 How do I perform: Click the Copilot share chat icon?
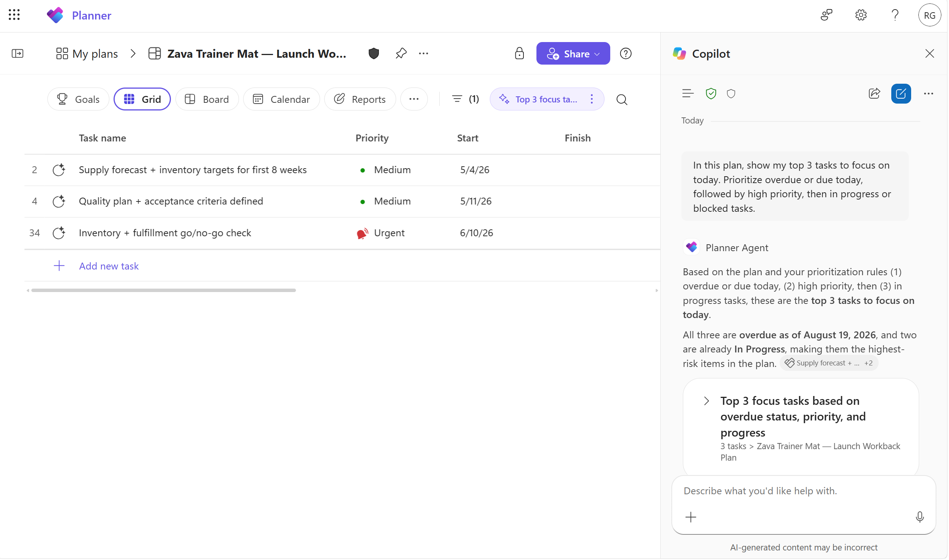pos(874,94)
